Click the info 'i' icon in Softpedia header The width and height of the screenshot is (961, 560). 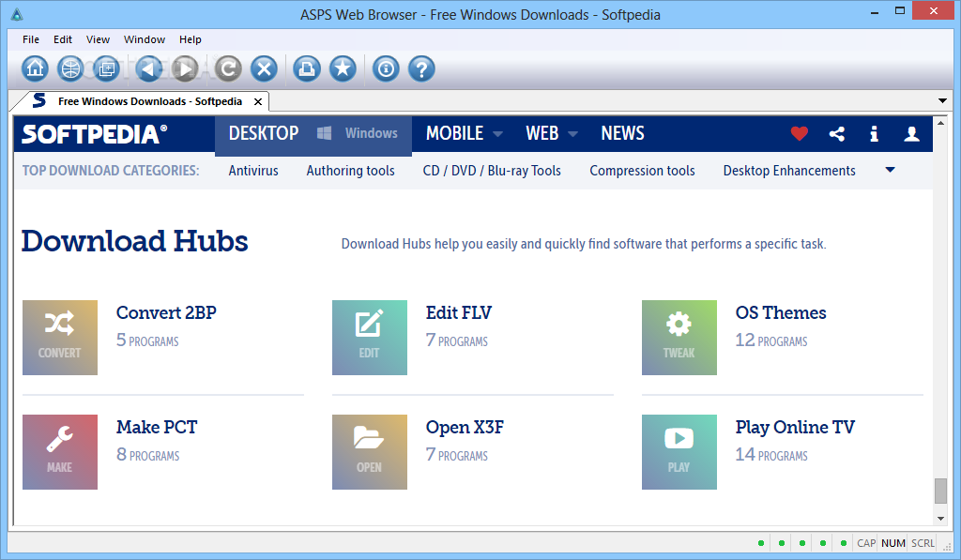click(874, 133)
